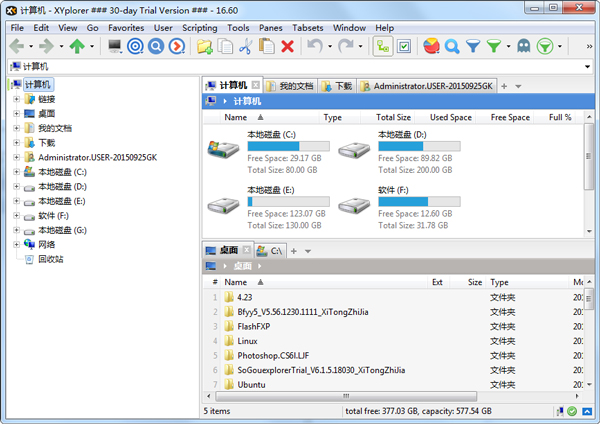The height and width of the screenshot is (424, 600).
Task: Click the Back arrow toolbar button
Action: coord(16,46)
